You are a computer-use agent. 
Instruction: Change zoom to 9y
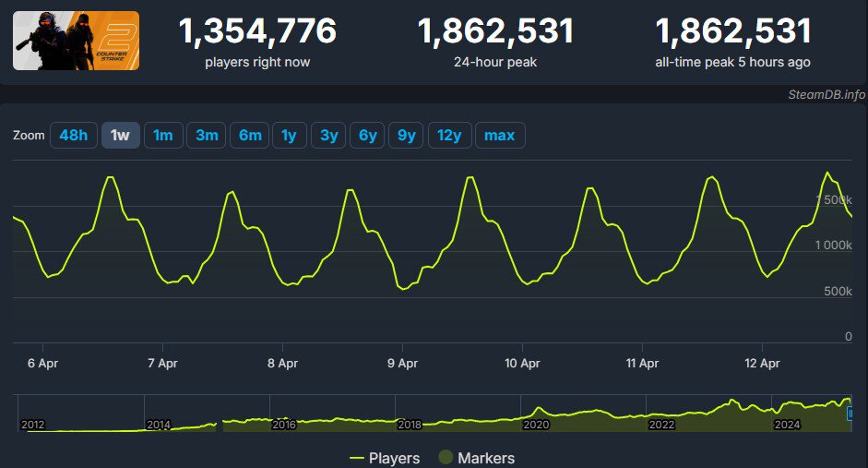[x=406, y=135]
